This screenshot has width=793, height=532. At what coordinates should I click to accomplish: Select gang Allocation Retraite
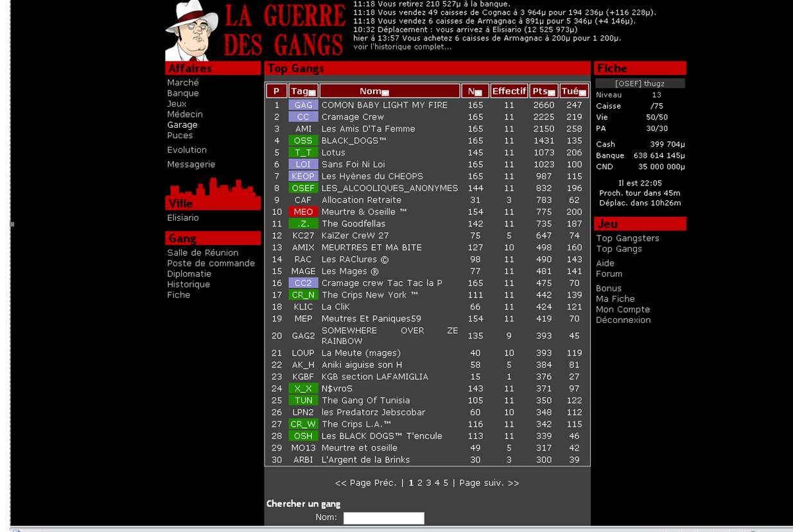coord(362,200)
